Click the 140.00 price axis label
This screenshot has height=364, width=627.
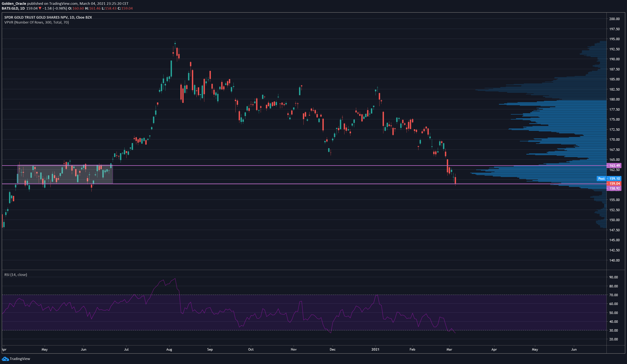(614, 260)
